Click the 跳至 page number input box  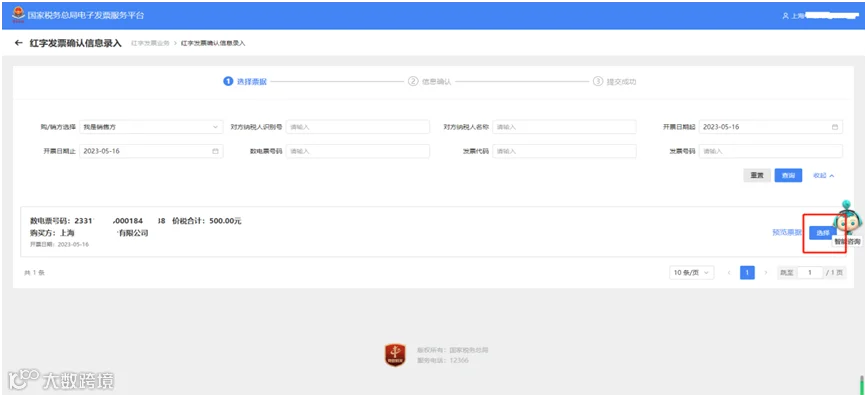pyautogui.click(x=811, y=273)
